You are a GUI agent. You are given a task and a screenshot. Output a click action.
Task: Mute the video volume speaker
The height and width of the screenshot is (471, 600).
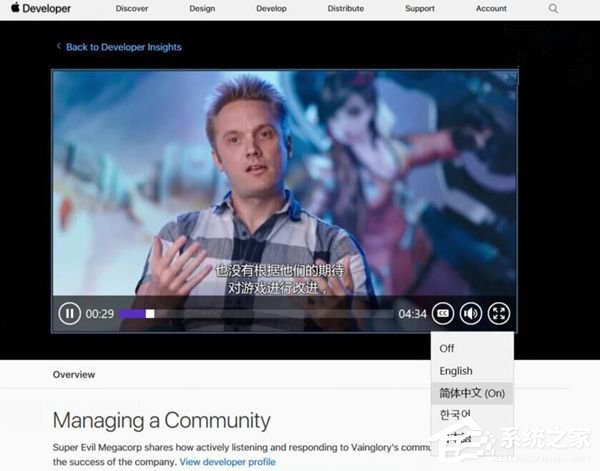pos(471,314)
